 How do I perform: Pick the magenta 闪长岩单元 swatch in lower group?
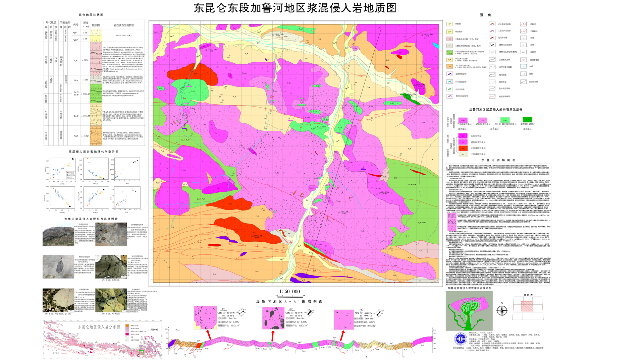[463, 136]
